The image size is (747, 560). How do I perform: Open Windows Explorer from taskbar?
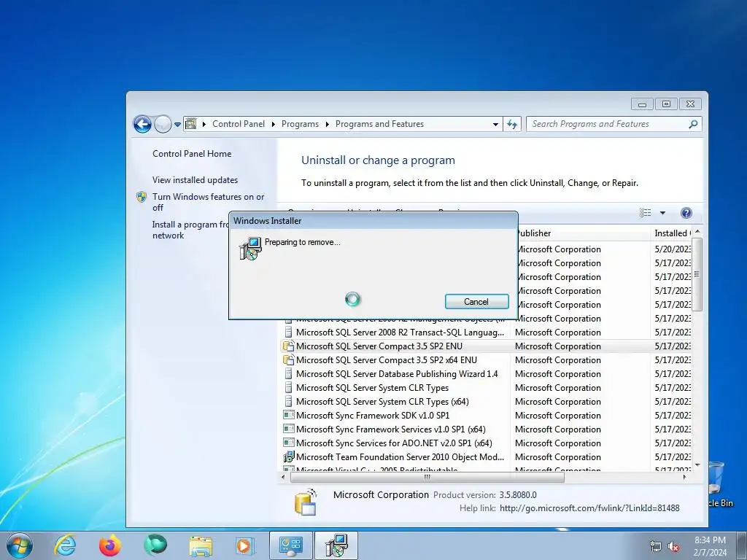(x=201, y=545)
